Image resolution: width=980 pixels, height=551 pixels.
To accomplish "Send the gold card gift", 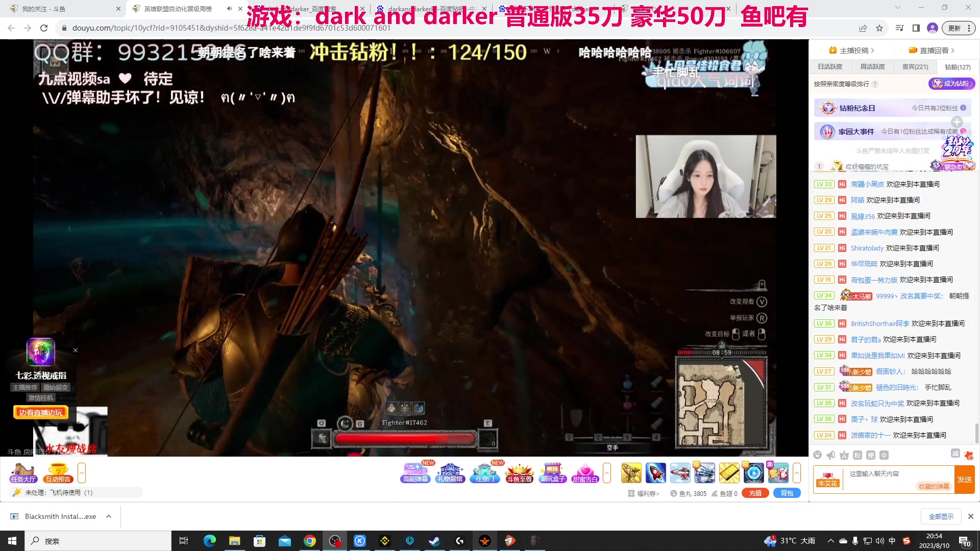I will 729,473.
